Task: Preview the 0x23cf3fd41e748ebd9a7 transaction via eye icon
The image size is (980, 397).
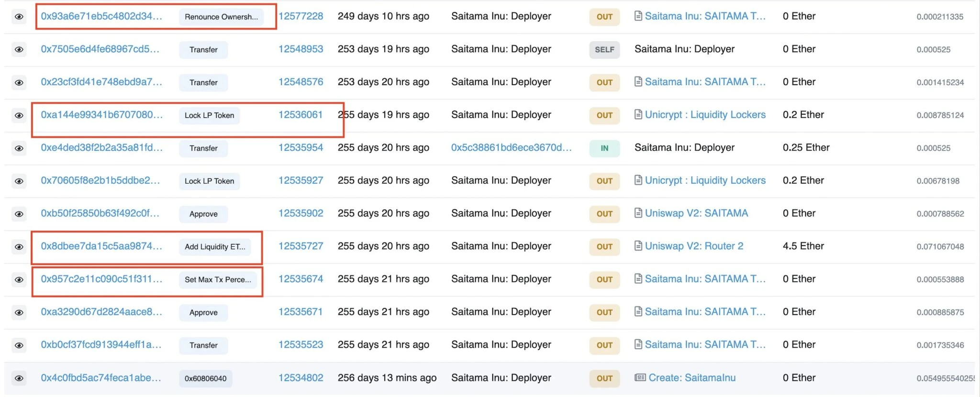Action: pos(19,83)
